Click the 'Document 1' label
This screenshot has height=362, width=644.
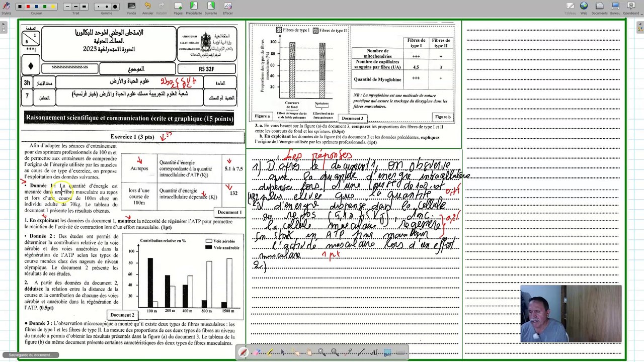(x=229, y=212)
